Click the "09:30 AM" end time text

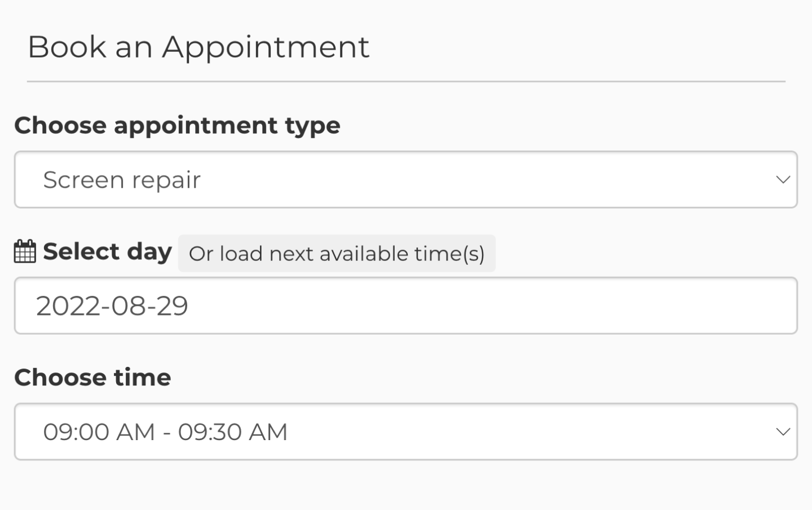pos(233,432)
